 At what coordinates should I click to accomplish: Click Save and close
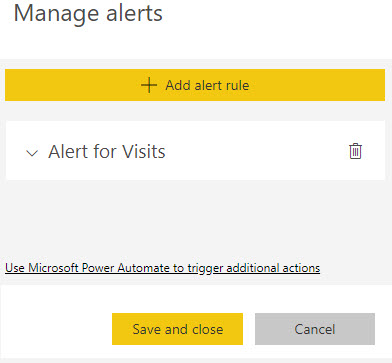point(177,329)
